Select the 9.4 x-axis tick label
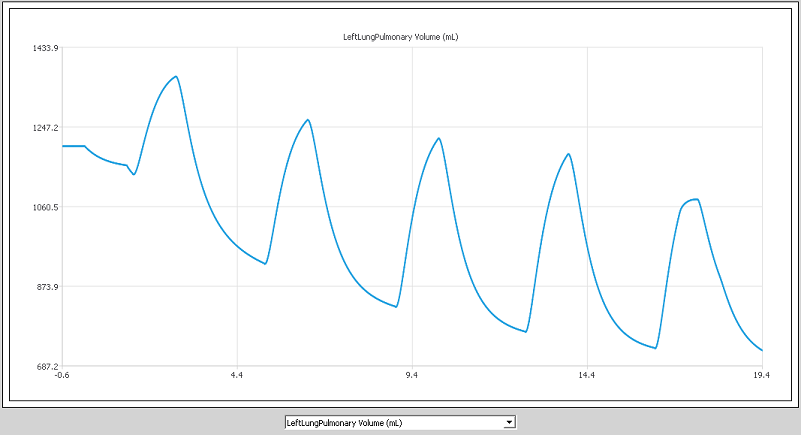Viewport: 801px width, 435px height. (412, 376)
